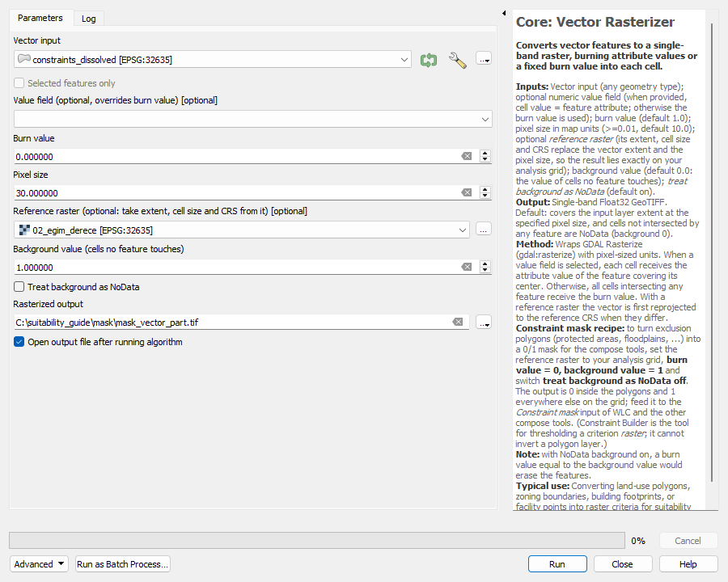Screen dimensions: 728x582
Task: Click the Core: Vector Rasterizer help title
Action: coord(595,22)
